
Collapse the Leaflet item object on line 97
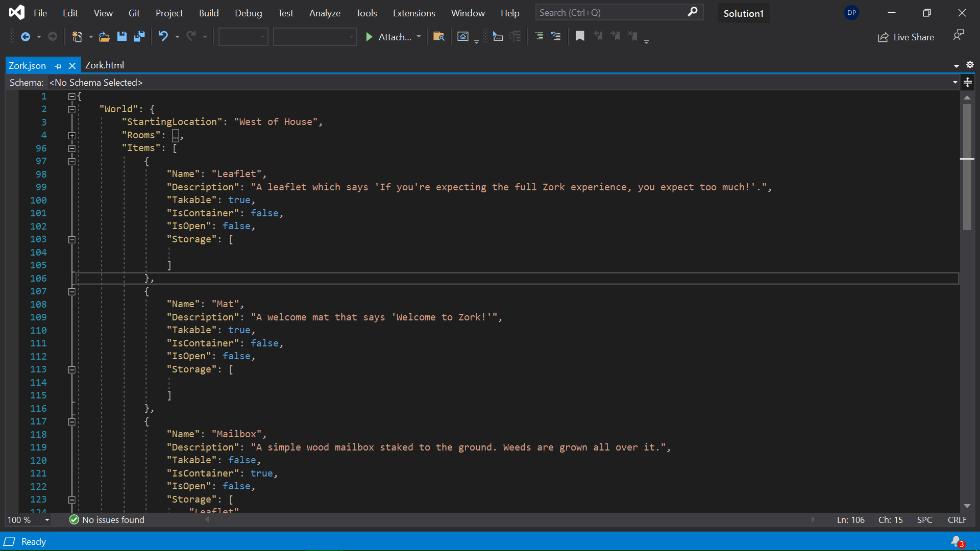72,161
